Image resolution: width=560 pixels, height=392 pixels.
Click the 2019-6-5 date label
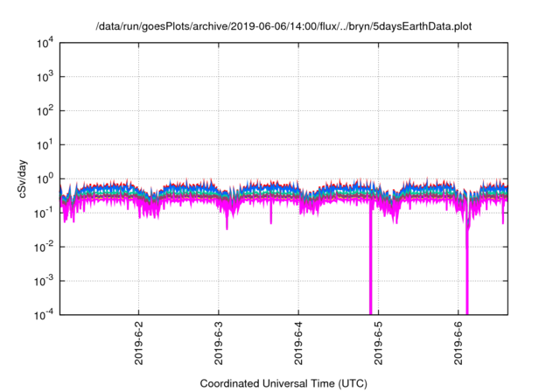[378, 343]
